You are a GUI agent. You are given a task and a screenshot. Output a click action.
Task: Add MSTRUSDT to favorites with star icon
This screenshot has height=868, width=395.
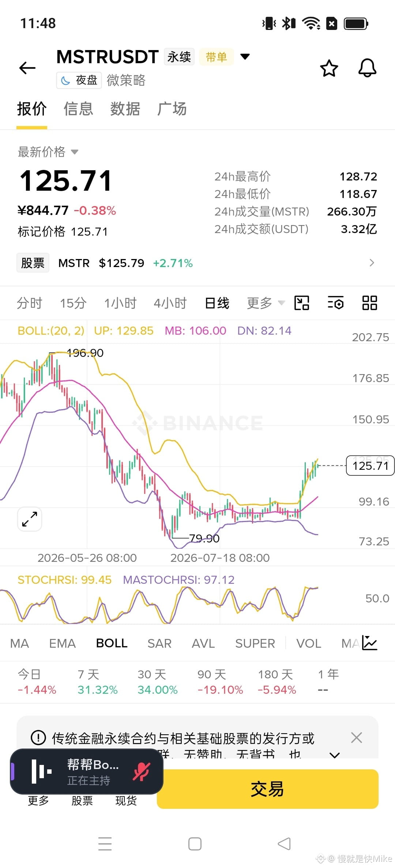(329, 68)
